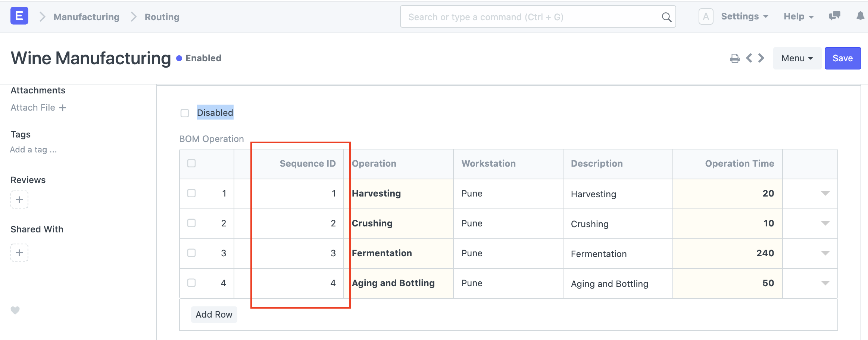Open the Menu dropdown button
The height and width of the screenshot is (340, 868).
pos(797,58)
